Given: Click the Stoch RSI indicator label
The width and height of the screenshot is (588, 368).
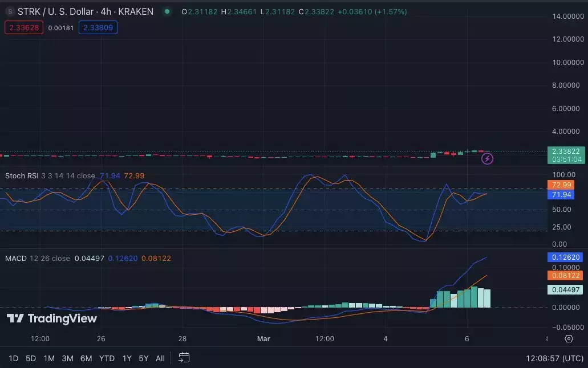Looking at the screenshot, I should click(x=22, y=176).
